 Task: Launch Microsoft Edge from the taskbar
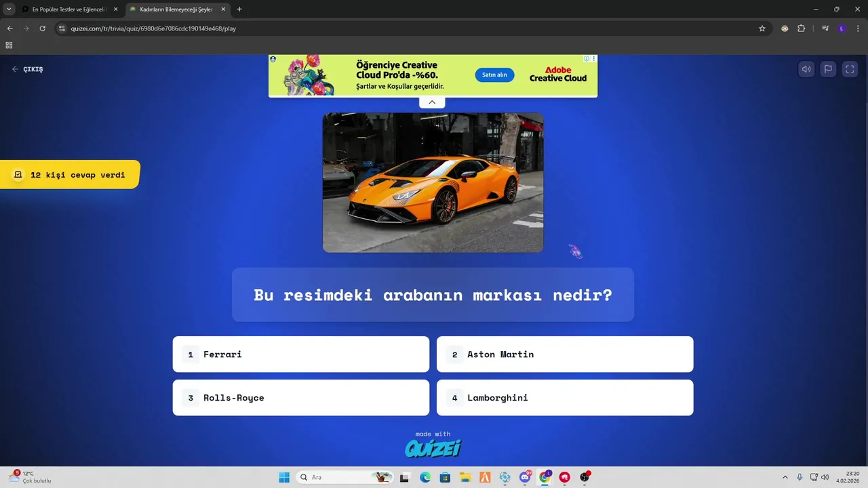pos(425,477)
